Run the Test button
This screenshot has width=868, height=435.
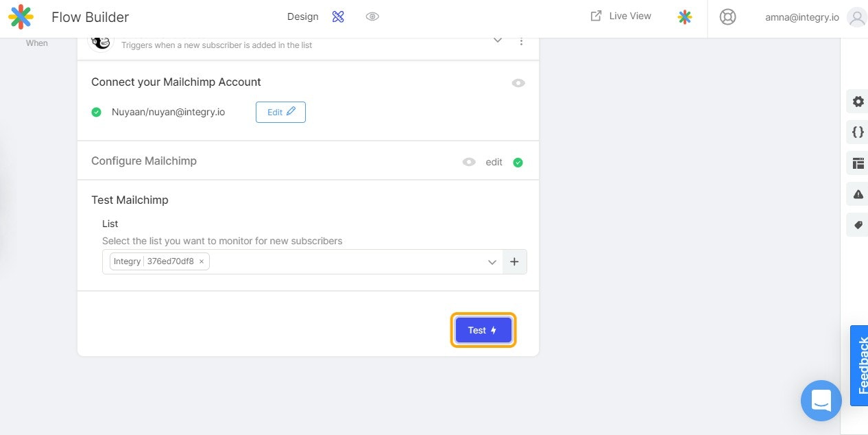(x=483, y=330)
